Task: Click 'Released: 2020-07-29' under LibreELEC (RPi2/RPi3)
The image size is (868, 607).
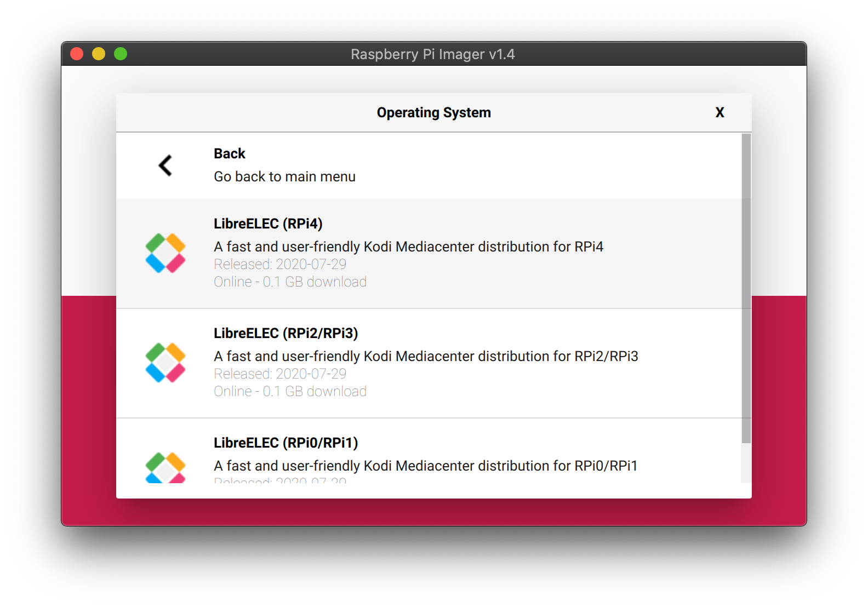Action: pyautogui.click(x=280, y=374)
